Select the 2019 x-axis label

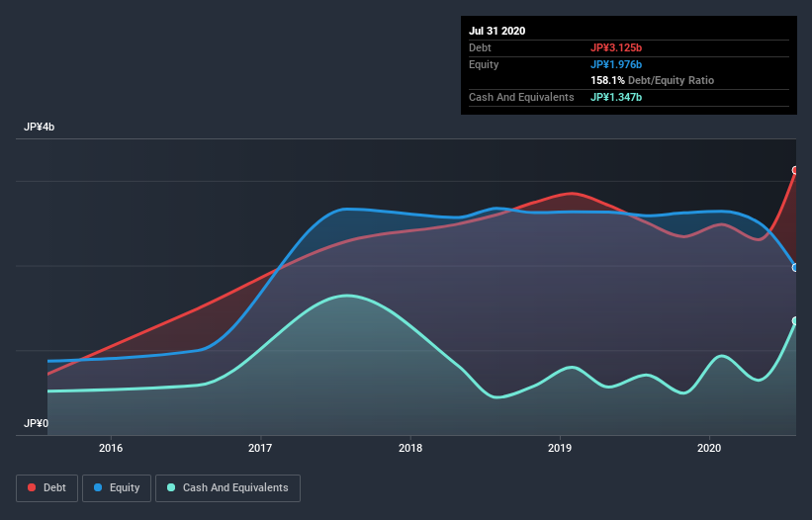560,448
